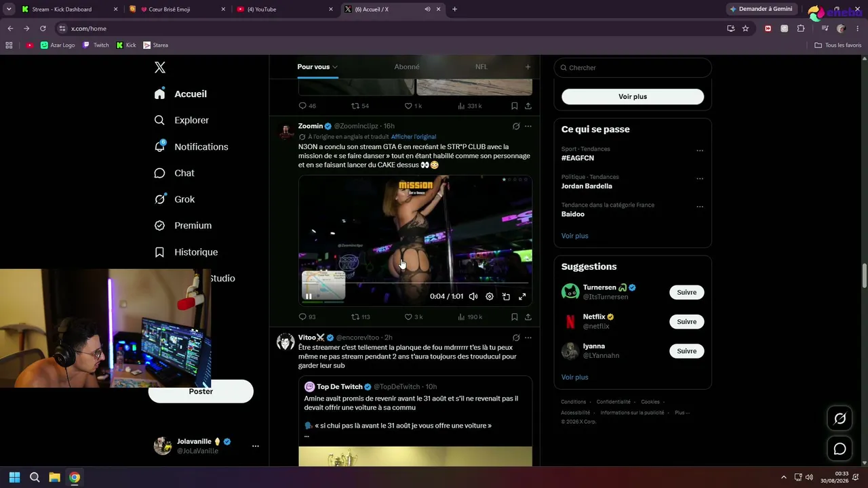Switch to Stream - Kick Dashboard tab

(68, 9)
